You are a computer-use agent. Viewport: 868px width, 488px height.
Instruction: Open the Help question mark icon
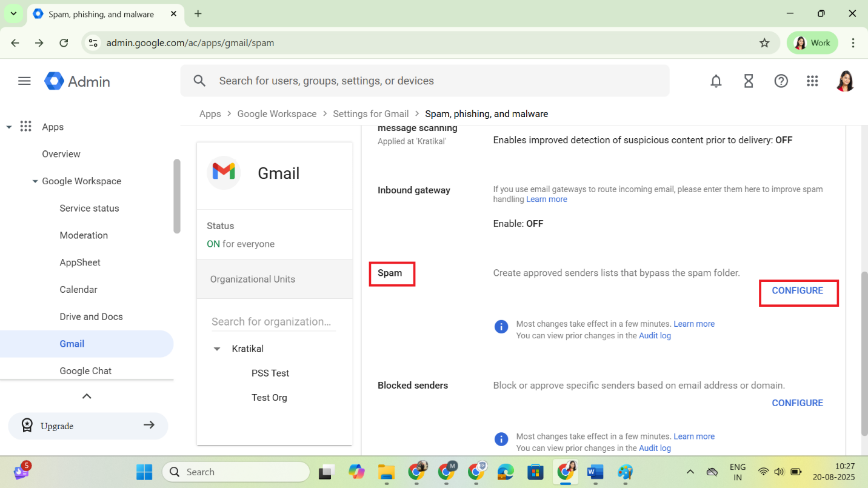pyautogui.click(x=781, y=81)
